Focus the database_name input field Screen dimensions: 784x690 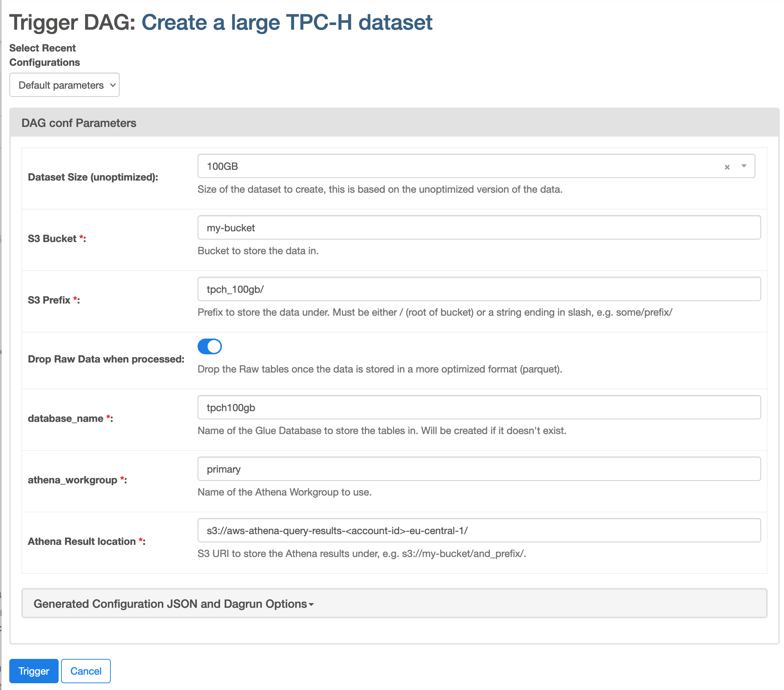point(479,407)
